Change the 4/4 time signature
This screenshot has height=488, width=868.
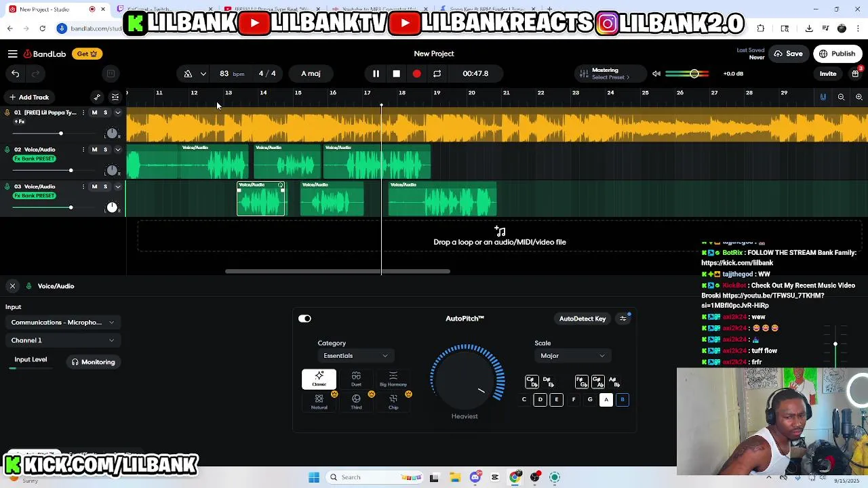tap(267, 73)
